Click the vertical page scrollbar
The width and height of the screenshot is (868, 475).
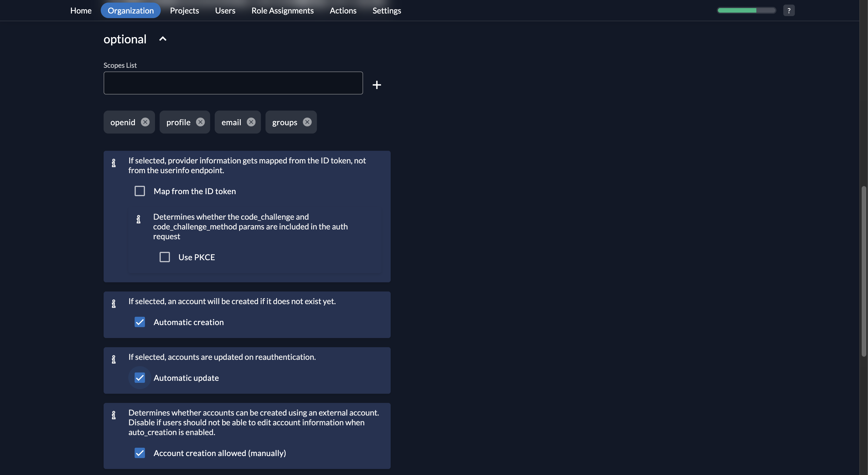[x=864, y=271]
